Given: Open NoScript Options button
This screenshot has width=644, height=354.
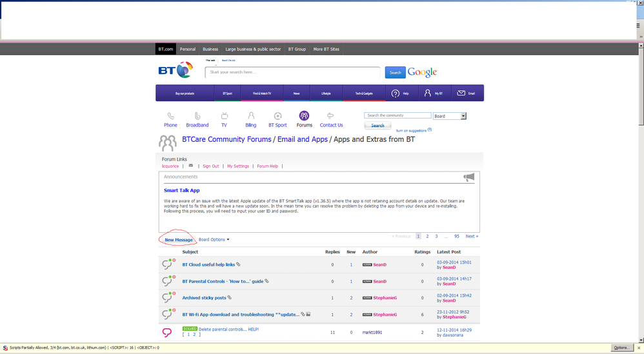Looking at the screenshot, I should pyautogui.click(x=621, y=348).
